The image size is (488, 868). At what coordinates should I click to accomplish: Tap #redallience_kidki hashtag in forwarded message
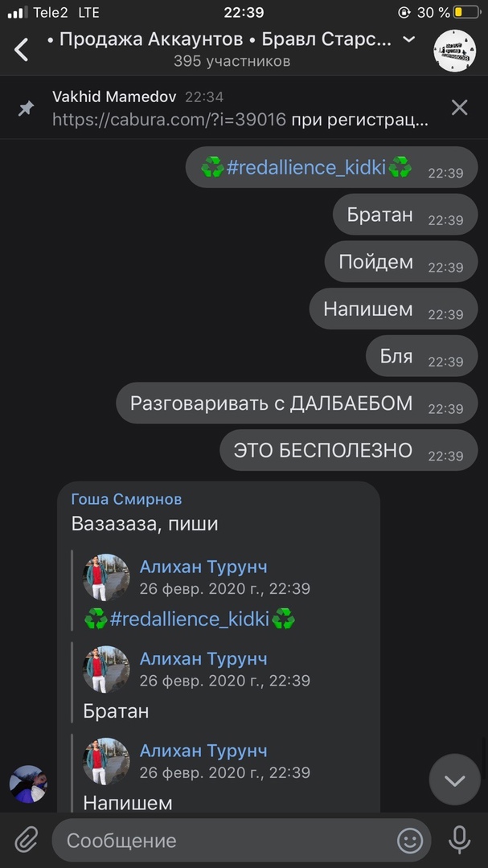tap(190, 619)
